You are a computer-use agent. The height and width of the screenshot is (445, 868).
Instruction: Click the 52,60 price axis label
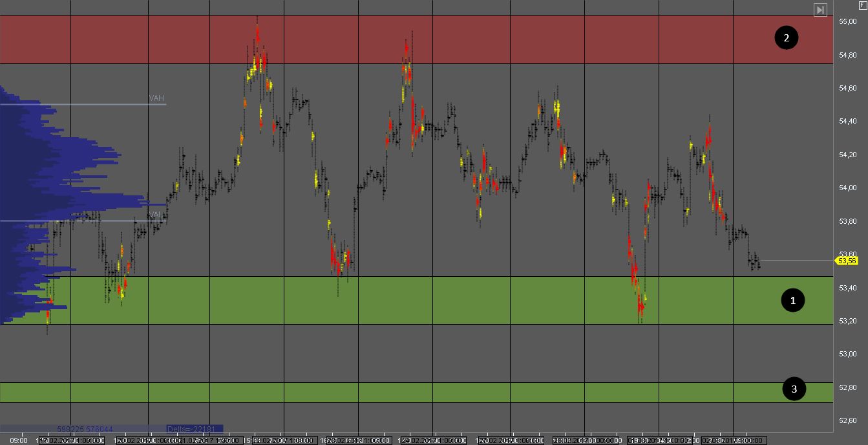pyautogui.click(x=847, y=420)
